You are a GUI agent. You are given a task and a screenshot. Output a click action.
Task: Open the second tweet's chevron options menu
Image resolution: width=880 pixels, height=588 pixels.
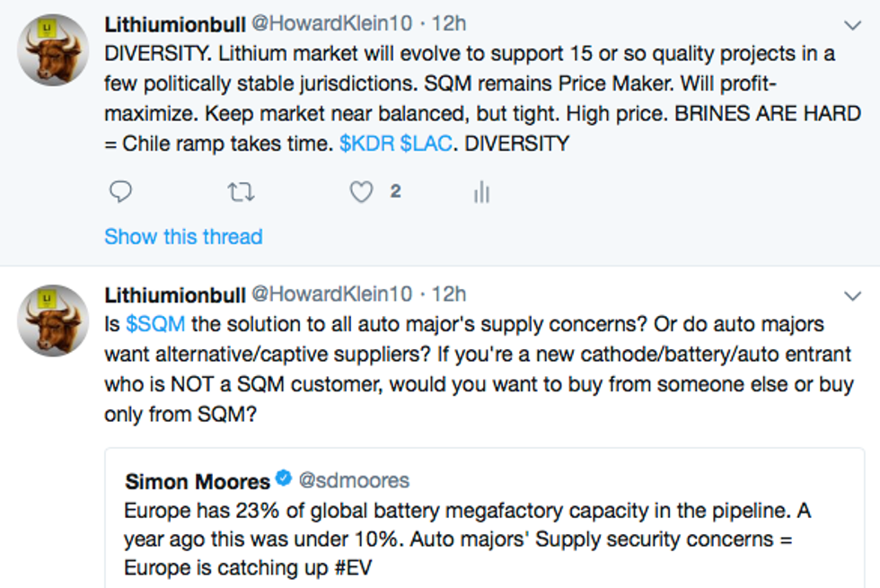[x=852, y=295]
